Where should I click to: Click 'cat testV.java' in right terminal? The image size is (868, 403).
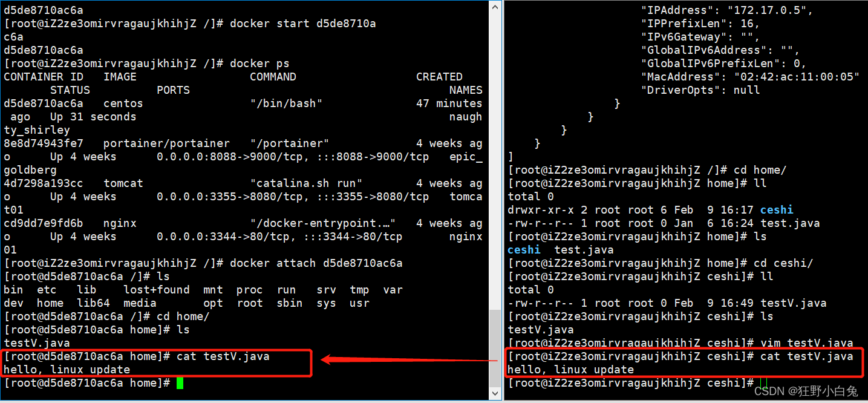(x=806, y=356)
